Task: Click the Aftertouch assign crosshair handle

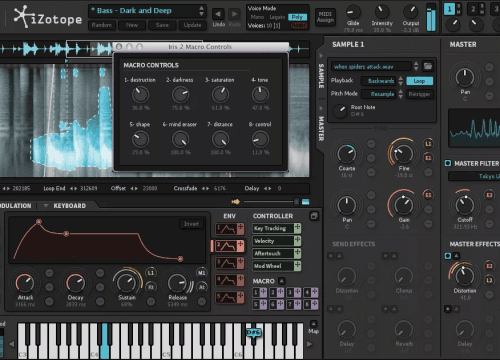Action: pyautogui.click(x=297, y=253)
